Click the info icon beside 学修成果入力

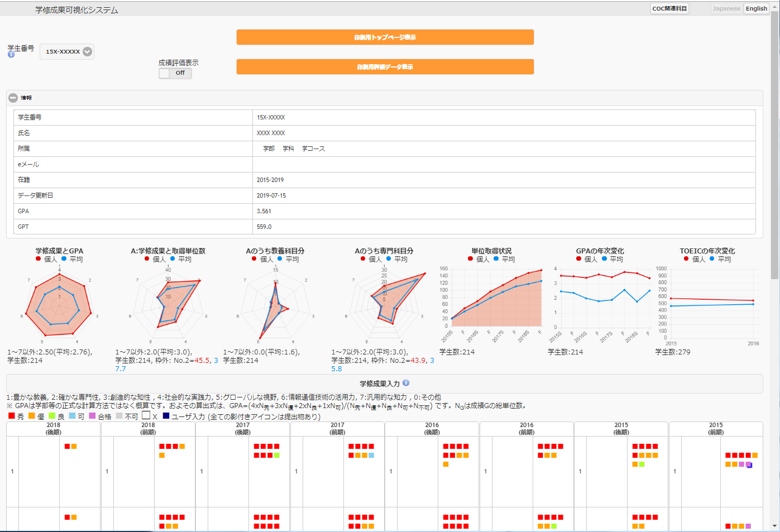click(x=406, y=383)
